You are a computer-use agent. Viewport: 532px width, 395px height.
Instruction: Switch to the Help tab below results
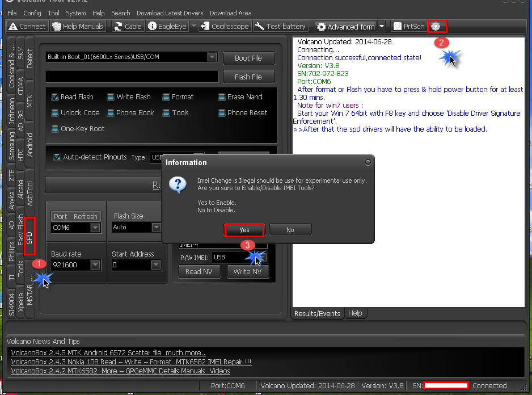355,313
